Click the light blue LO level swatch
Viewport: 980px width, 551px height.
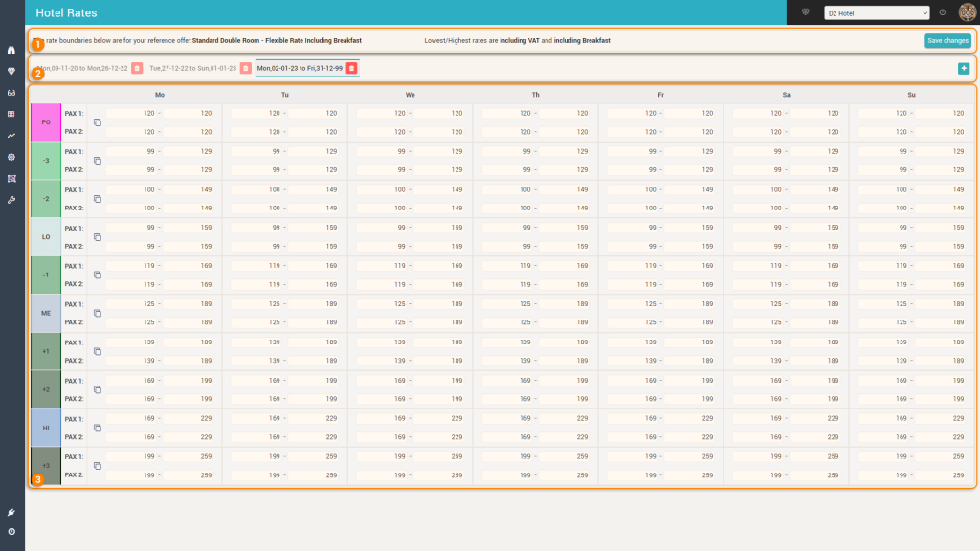pos(46,237)
